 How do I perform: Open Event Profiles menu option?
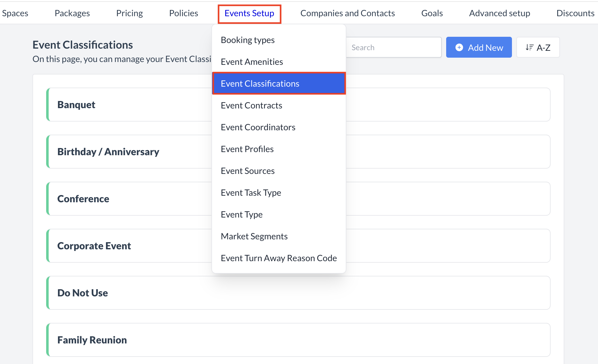point(247,149)
